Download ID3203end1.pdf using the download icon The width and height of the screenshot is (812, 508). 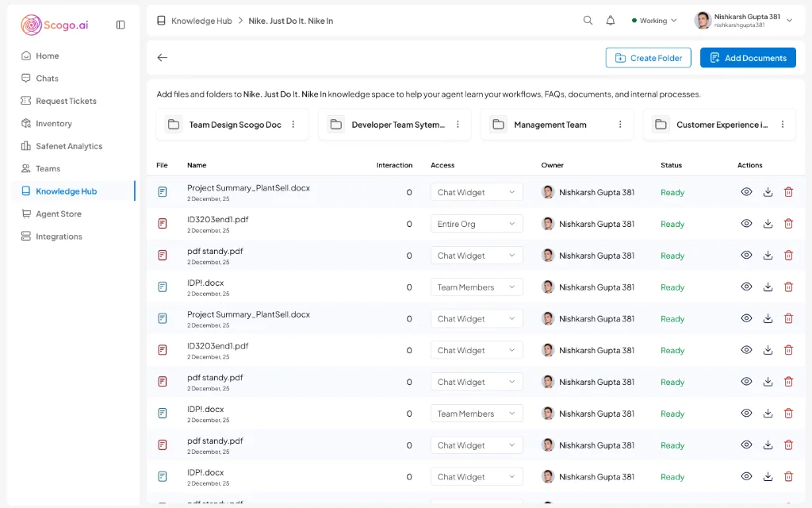[768, 223]
